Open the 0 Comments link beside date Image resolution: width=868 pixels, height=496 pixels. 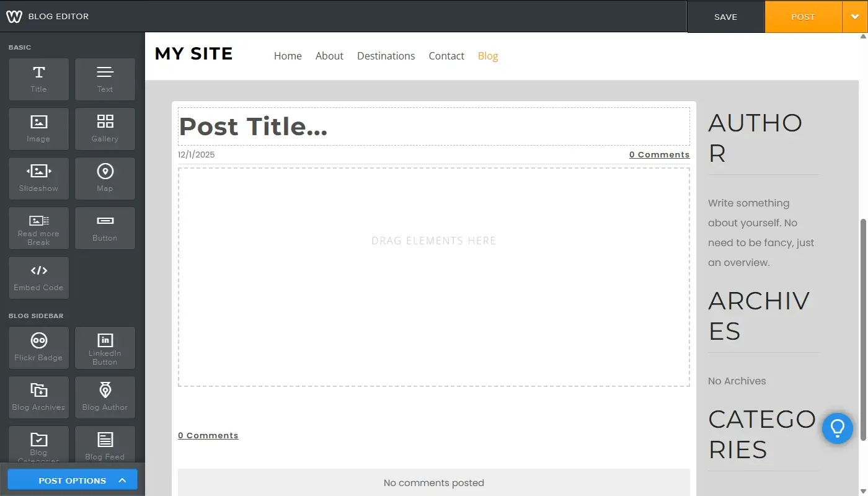659,154
